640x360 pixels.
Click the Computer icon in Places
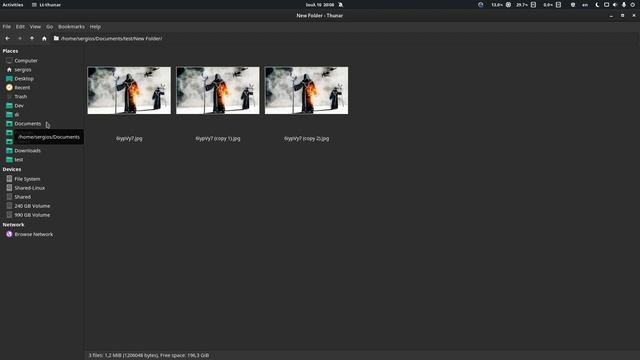[9, 60]
